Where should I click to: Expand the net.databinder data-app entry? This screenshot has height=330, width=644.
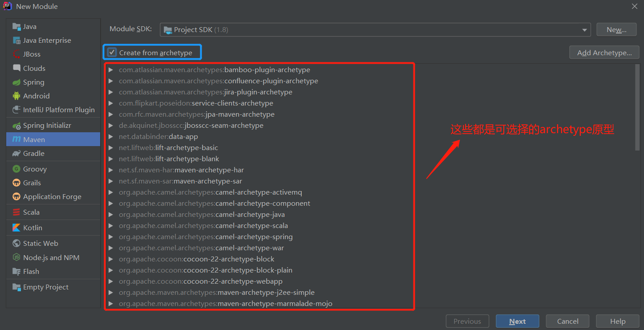click(110, 137)
